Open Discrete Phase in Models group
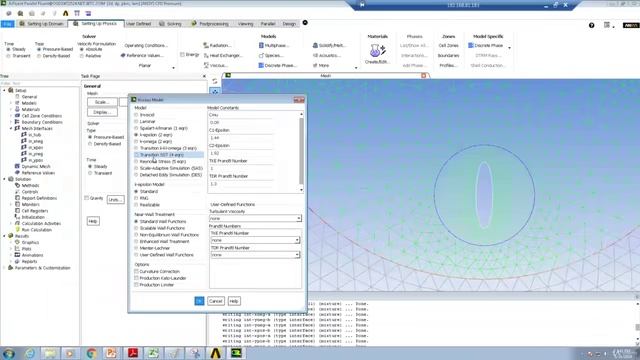The height and width of the screenshot is (360, 640). (278, 65)
